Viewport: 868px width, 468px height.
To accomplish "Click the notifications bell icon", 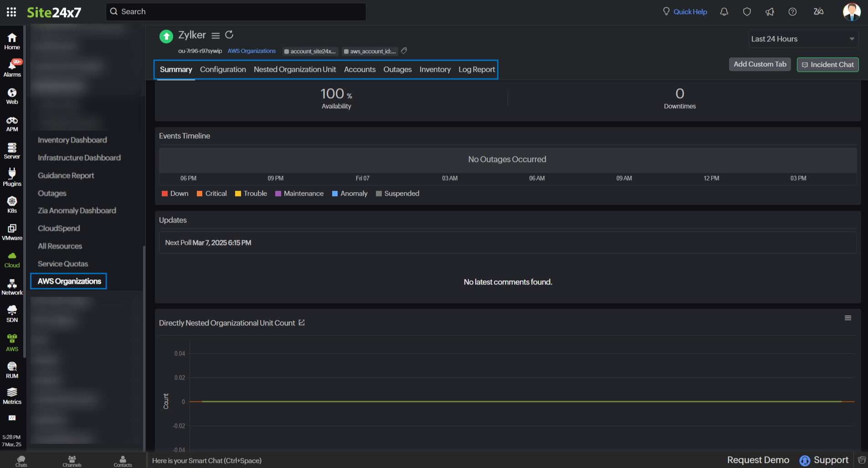I will pyautogui.click(x=724, y=12).
